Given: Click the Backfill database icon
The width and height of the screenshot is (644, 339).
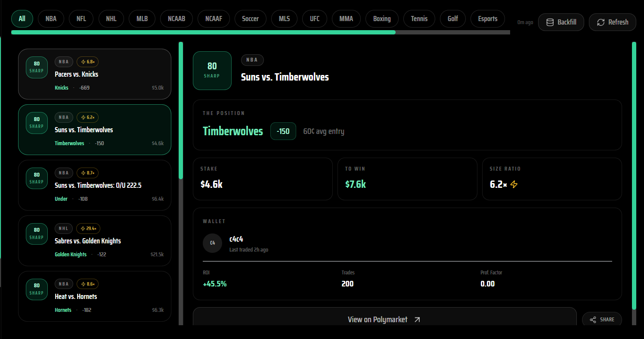Looking at the screenshot, I should 550,22.
